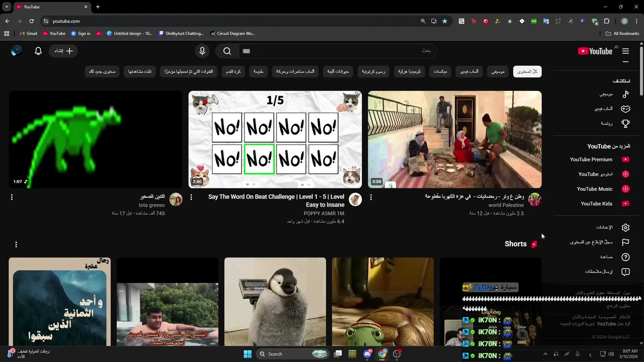Viewport: 644px width, 362px height.
Task: Open the green pixel dinosaur video thumbnail
Action: [96, 139]
